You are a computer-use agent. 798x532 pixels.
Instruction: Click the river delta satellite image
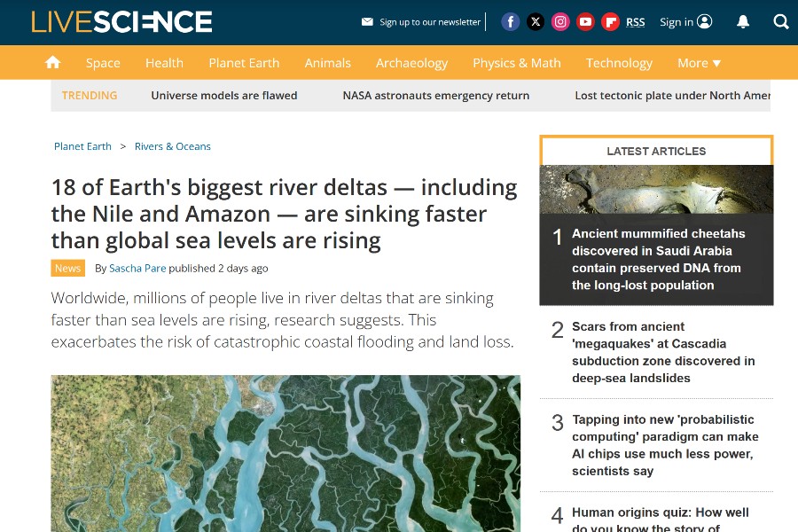(286, 452)
